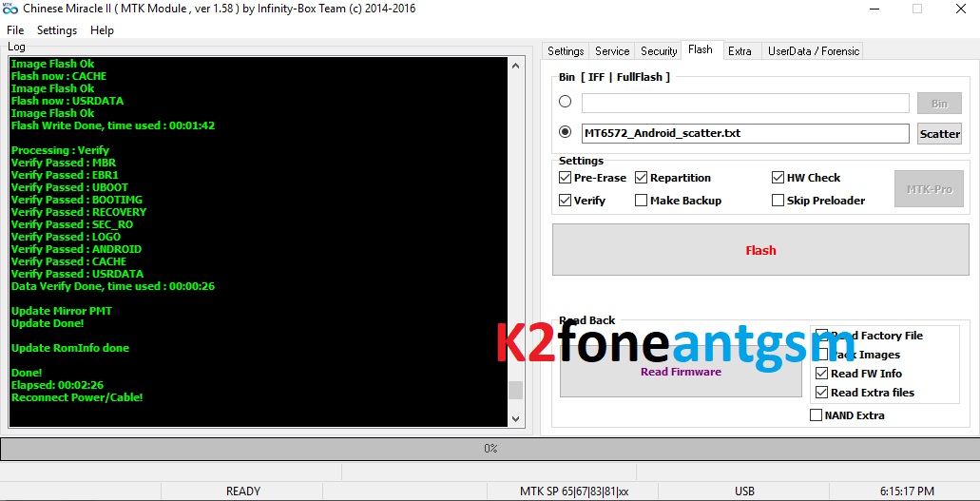Switch to the Service tab
This screenshot has height=501, width=980.
tap(612, 51)
